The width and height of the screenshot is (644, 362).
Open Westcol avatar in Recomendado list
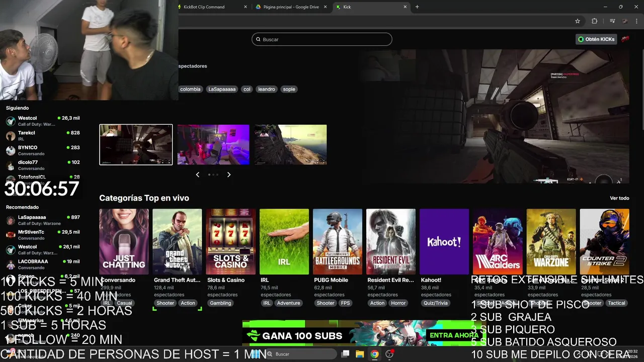pos(11,249)
